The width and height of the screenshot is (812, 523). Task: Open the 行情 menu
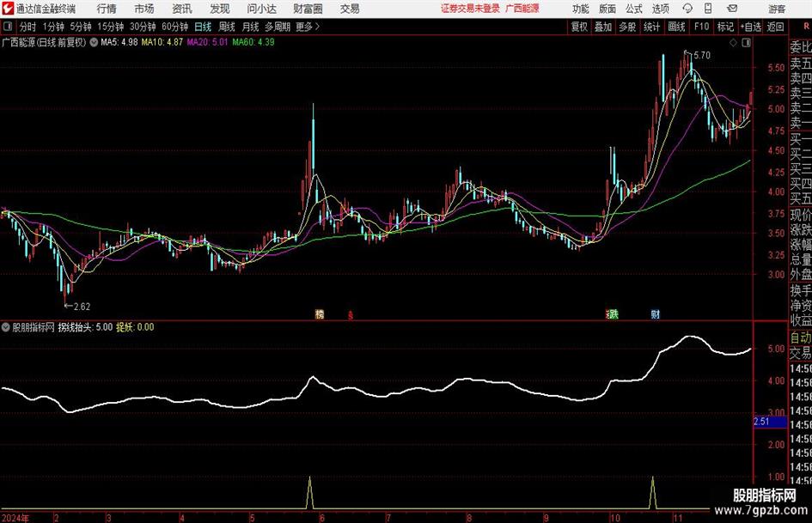[107, 9]
